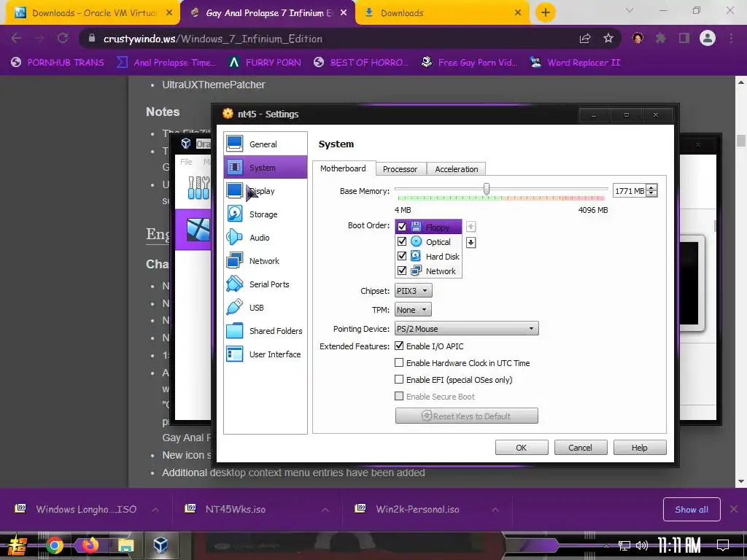Open the General settings category
This screenshot has height=560, width=747.
266,144
